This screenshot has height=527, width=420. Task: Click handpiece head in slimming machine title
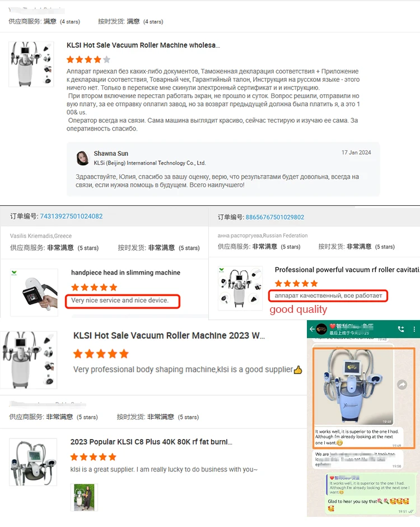coord(125,272)
